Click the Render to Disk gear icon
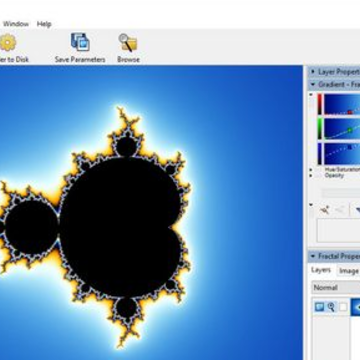Screen dimensions: 360x360 click(7, 42)
